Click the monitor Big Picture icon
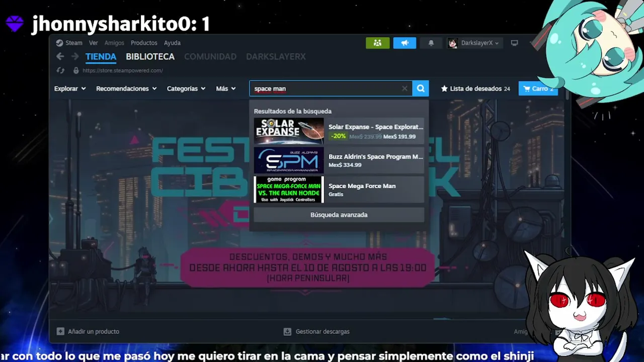The height and width of the screenshot is (362, 644). [514, 43]
